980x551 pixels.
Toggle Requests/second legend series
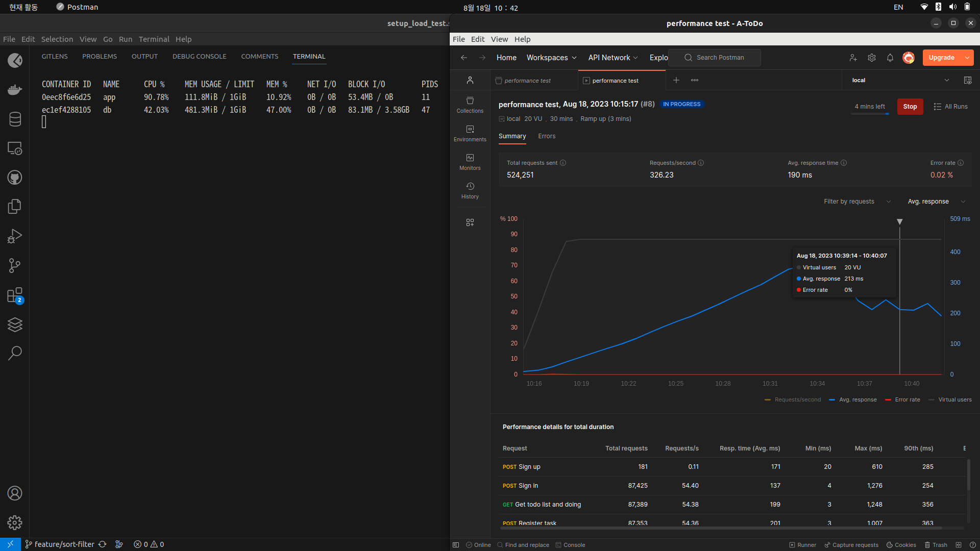pos(793,399)
